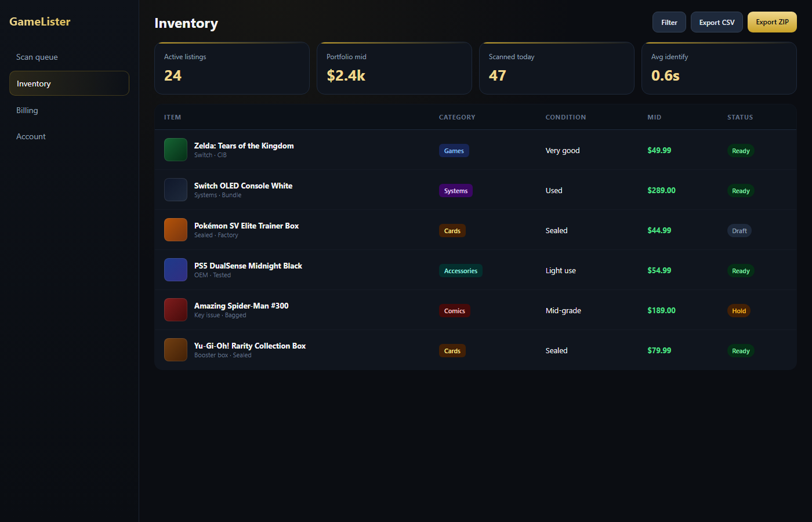Click the Ready status on Zelda row
Viewport: 812px width, 522px height.
(x=741, y=151)
